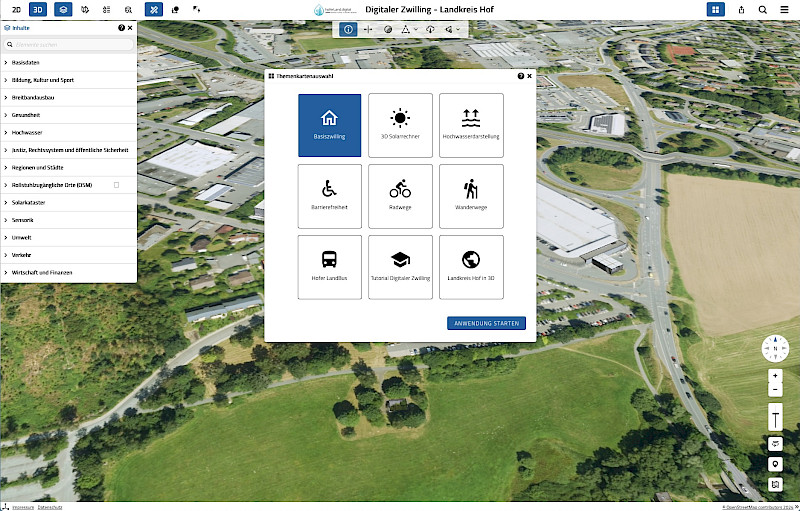This screenshot has height=511, width=800.
Task: Open the hamburger menu at top right
Action: tap(786, 9)
